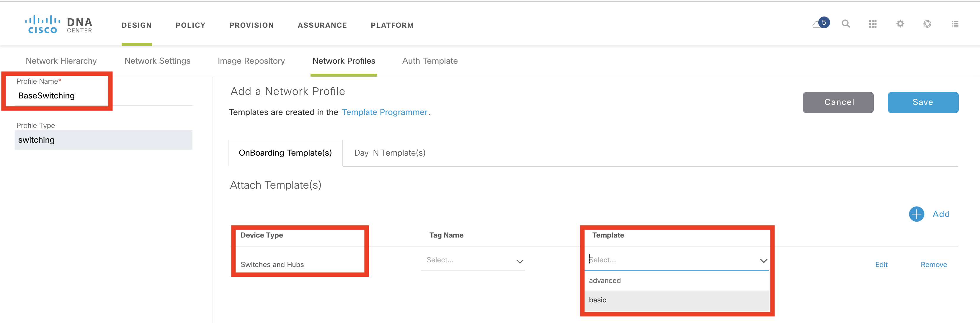Click the help lifebuoy icon

pos(927,24)
